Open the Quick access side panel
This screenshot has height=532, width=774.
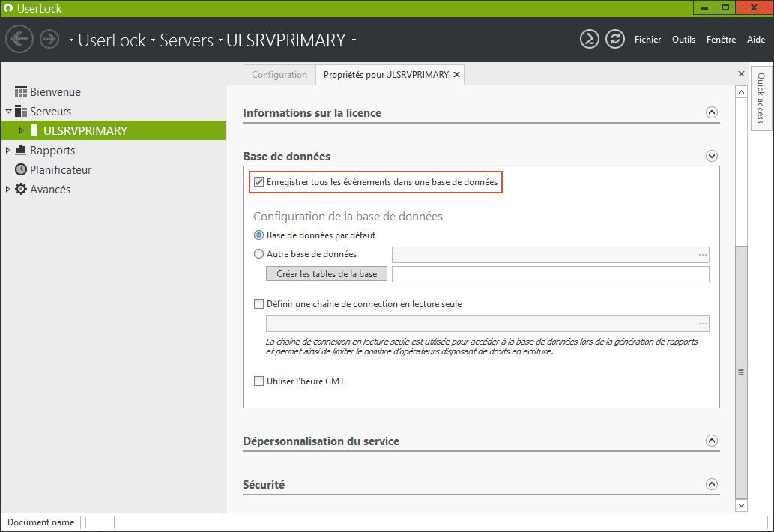point(761,98)
